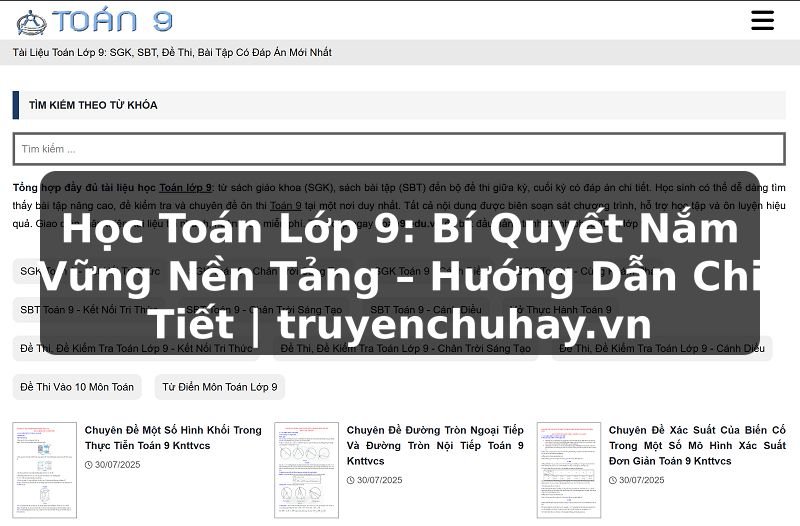Open thumbnail of Hình Khối Trong Thực Tiễn document
Screen dimensions: 800x526
pyautogui.click(x=45, y=470)
